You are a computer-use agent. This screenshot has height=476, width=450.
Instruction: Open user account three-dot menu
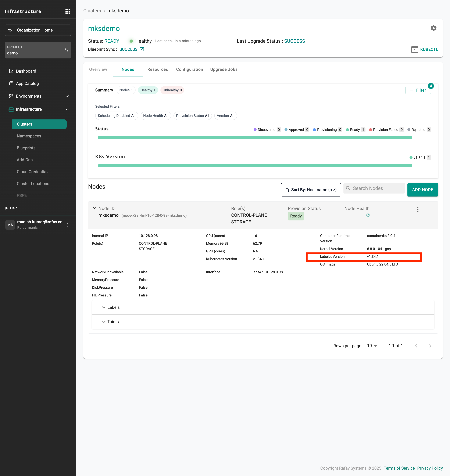click(68, 225)
